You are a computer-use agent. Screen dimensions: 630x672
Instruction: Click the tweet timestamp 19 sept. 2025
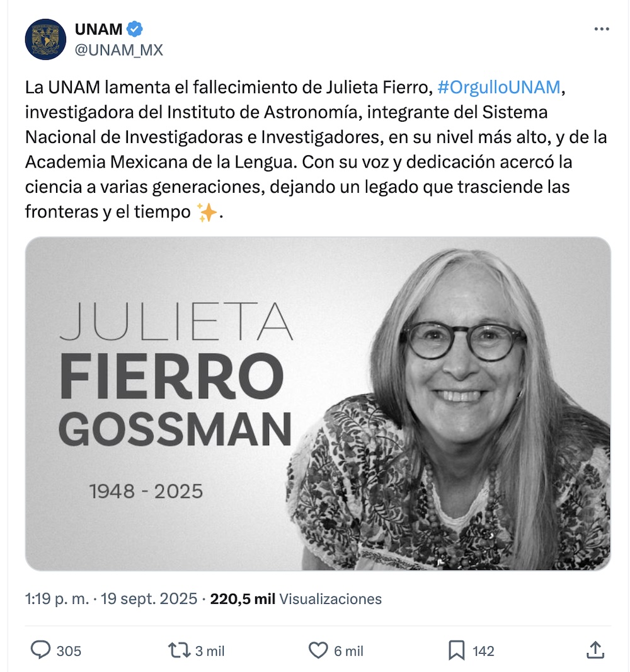point(146,600)
